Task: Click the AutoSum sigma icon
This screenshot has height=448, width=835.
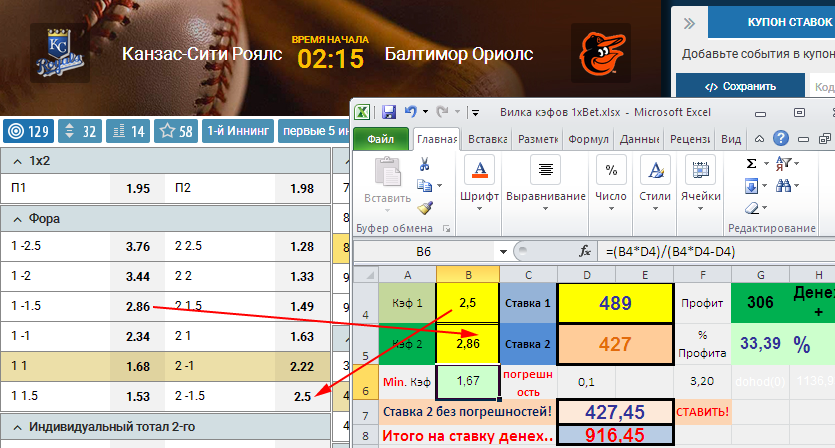Action: pyautogui.click(x=751, y=164)
